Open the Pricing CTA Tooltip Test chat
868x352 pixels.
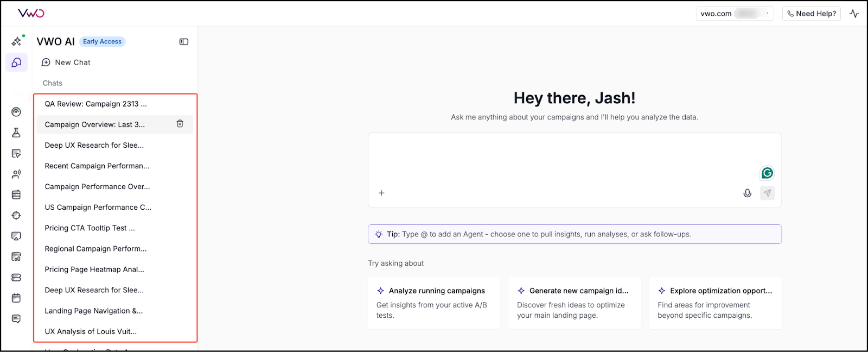click(90, 228)
